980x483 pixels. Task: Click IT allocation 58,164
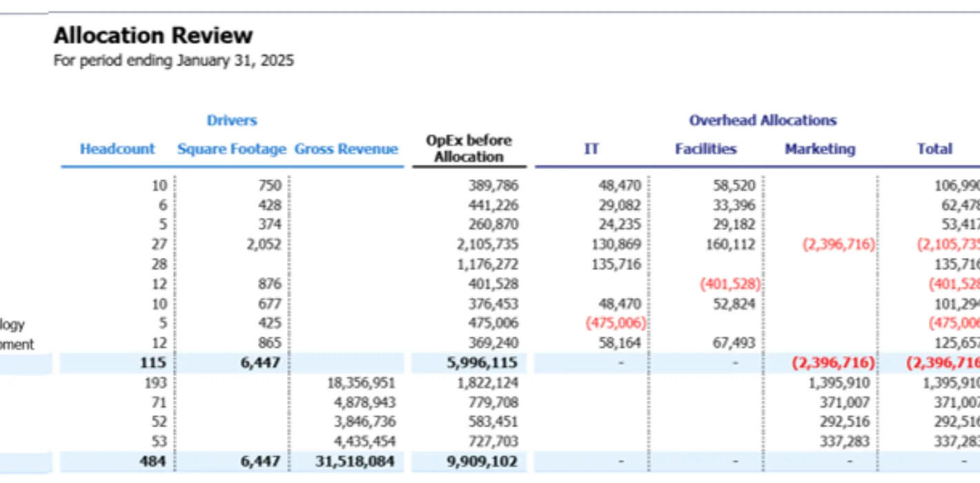[x=619, y=343]
